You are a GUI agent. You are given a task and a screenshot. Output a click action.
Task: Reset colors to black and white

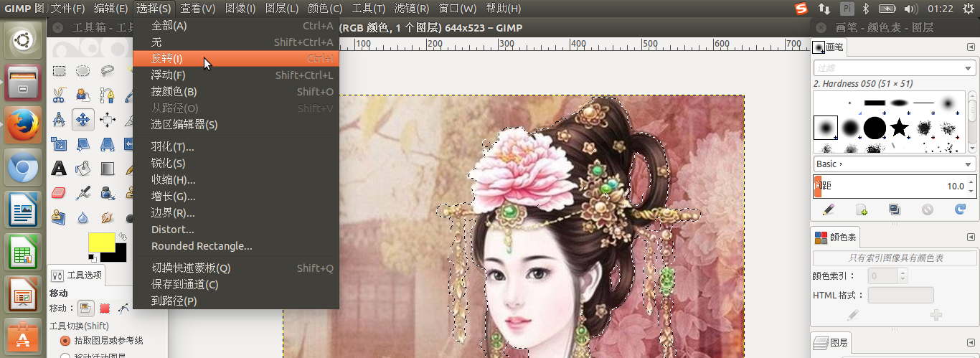click(93, 258)
